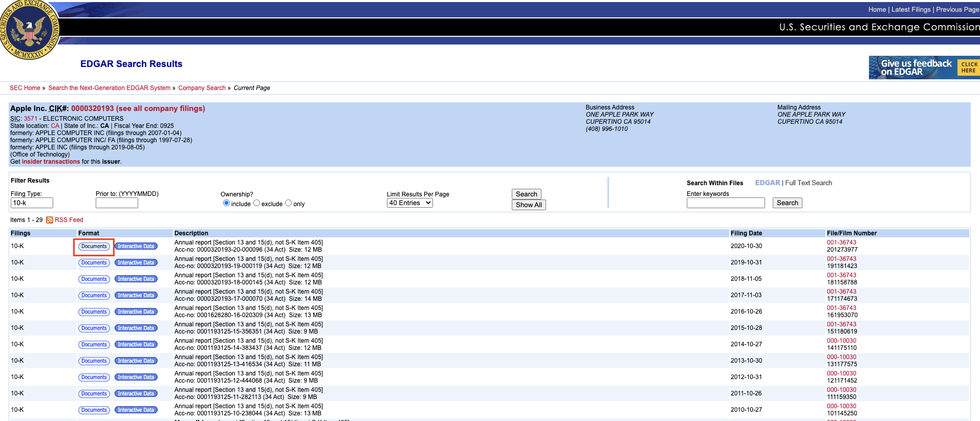The image size is (980, 421).
Task: Select the only ownership radio button
Action: click(x=289, y=203)
